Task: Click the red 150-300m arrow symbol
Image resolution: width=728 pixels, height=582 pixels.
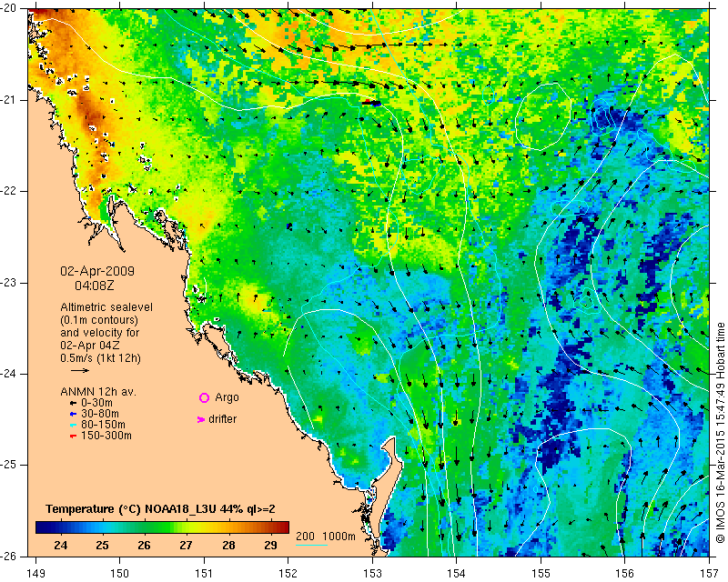Action: coord(73,436)
